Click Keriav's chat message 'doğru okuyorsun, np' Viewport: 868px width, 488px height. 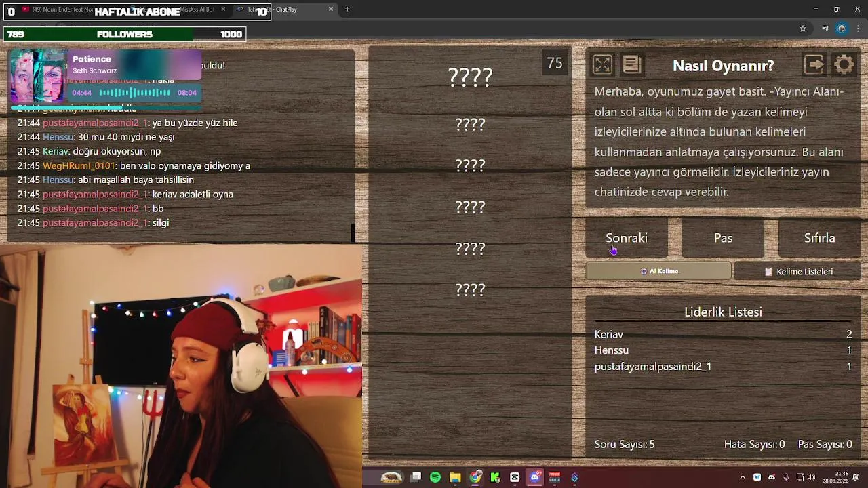coord(117,152)
